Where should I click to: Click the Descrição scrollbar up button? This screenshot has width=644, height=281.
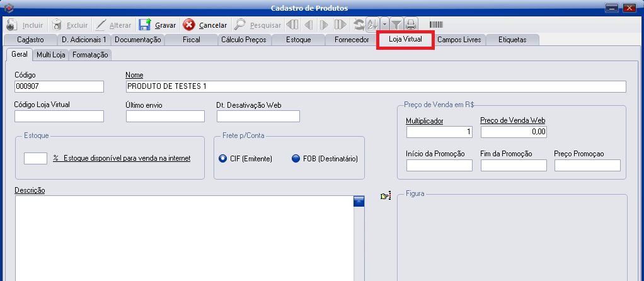359,202
